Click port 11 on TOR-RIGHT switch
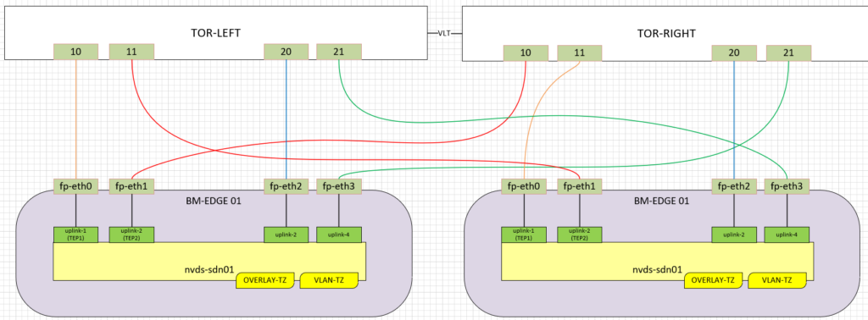Image resolution: width=868 pixels, height=320 pixels. pos(579,53)
